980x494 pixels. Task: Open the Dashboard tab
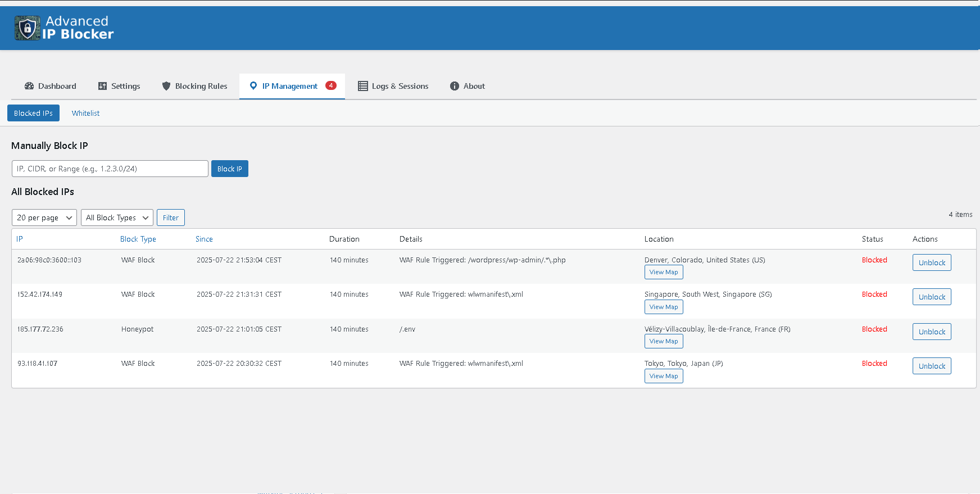click(51, 86)
